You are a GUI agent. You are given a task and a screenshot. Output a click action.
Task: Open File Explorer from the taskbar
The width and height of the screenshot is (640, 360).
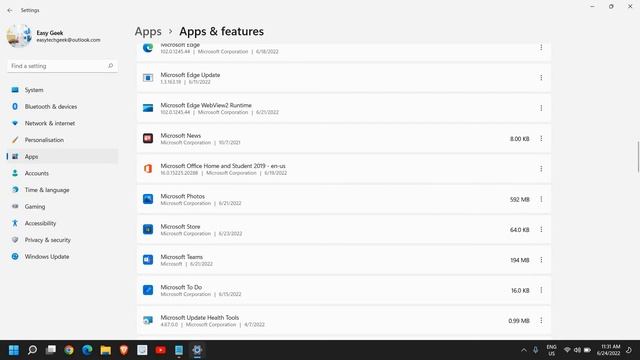click(106, 350)
